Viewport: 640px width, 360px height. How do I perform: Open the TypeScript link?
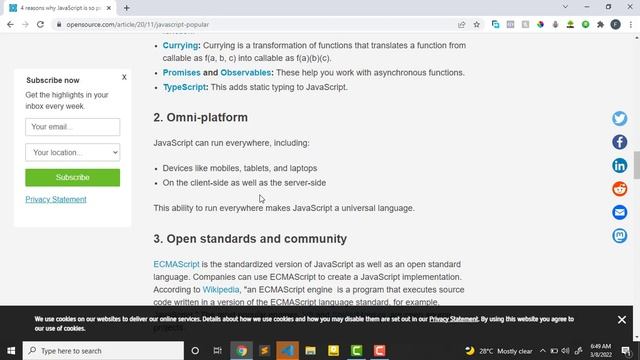point(184,87)
